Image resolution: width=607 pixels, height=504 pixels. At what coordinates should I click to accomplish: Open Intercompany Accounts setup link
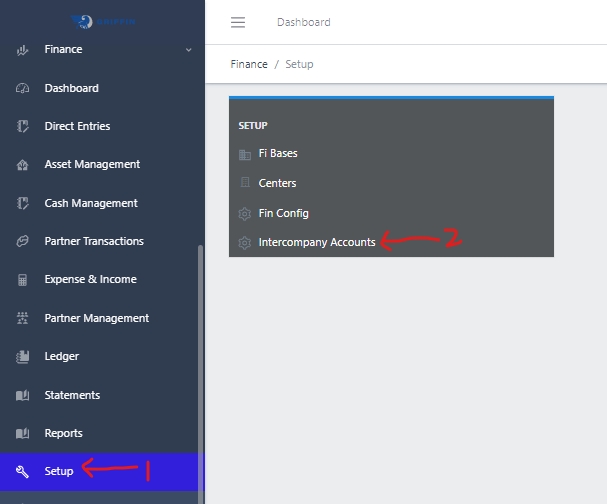(x=317, y=242)
